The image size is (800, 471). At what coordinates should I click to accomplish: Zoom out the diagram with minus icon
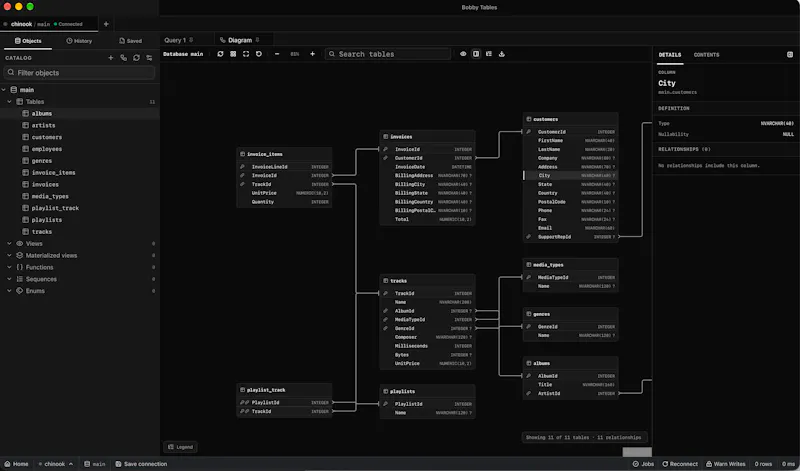pyautogui.click(x=277, y=54)
